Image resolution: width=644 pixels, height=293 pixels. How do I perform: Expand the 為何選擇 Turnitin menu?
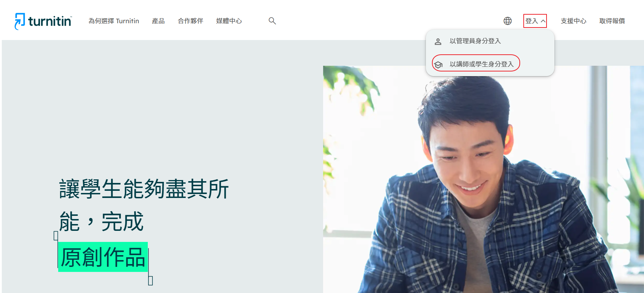[x=114, y=21]
